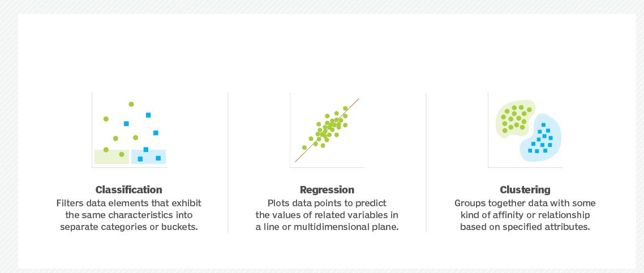Pick the light green bucket in Classification chart

coord(111,157)
